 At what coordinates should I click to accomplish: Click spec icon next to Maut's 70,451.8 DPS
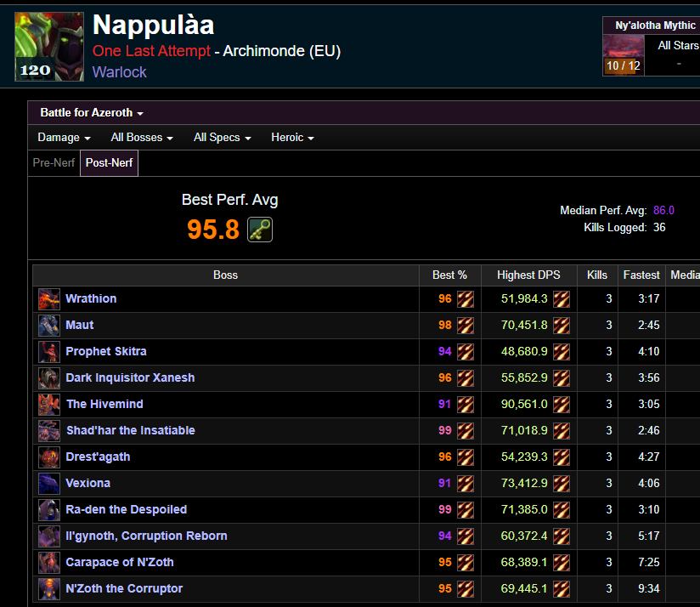point(562,325)
